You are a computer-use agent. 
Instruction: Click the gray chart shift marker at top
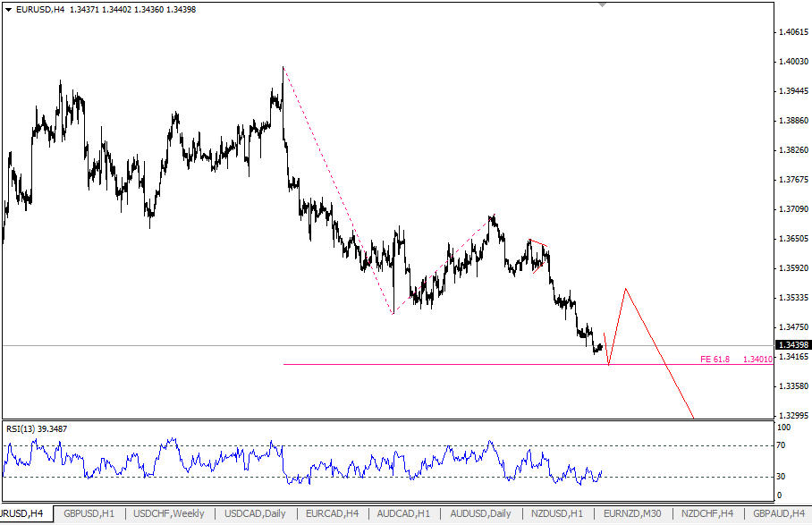pyautogui.click(x=602, y=4)
